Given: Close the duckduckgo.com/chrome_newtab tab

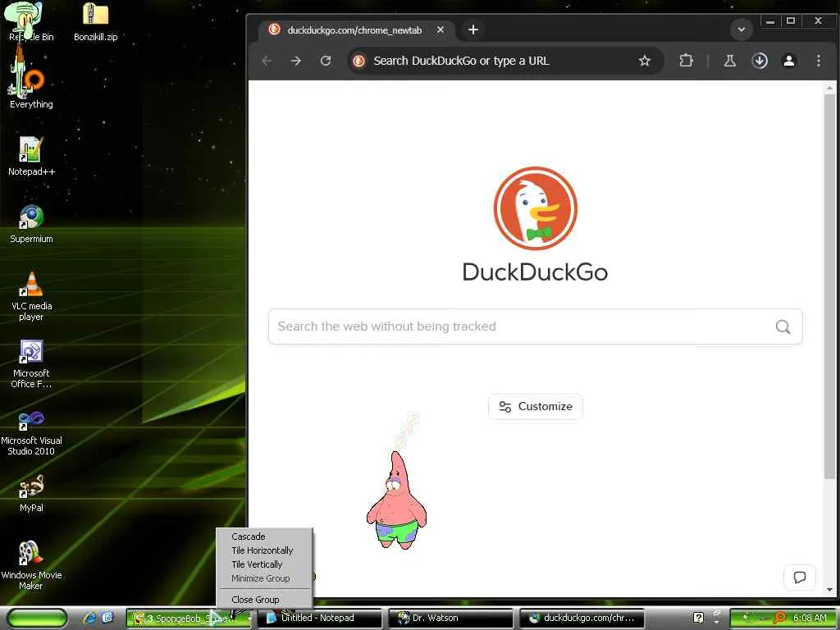Looking at the screenshot, I should pos(441,30).
